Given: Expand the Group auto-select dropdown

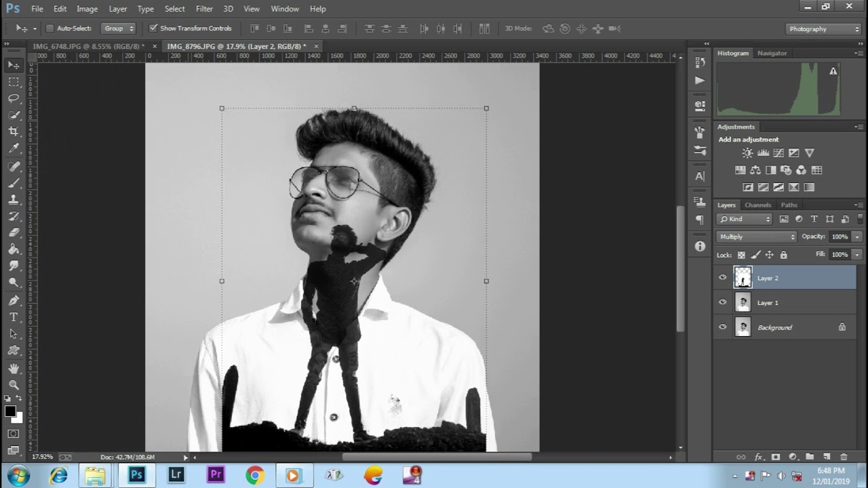Looking at the screenshot, I should (119, 28).
